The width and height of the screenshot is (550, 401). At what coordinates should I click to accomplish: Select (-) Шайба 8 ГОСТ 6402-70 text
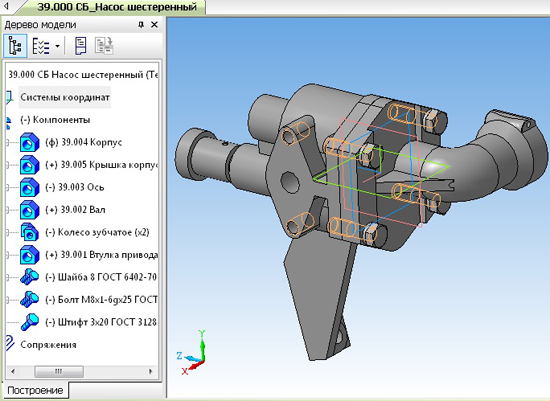[101, 277]
